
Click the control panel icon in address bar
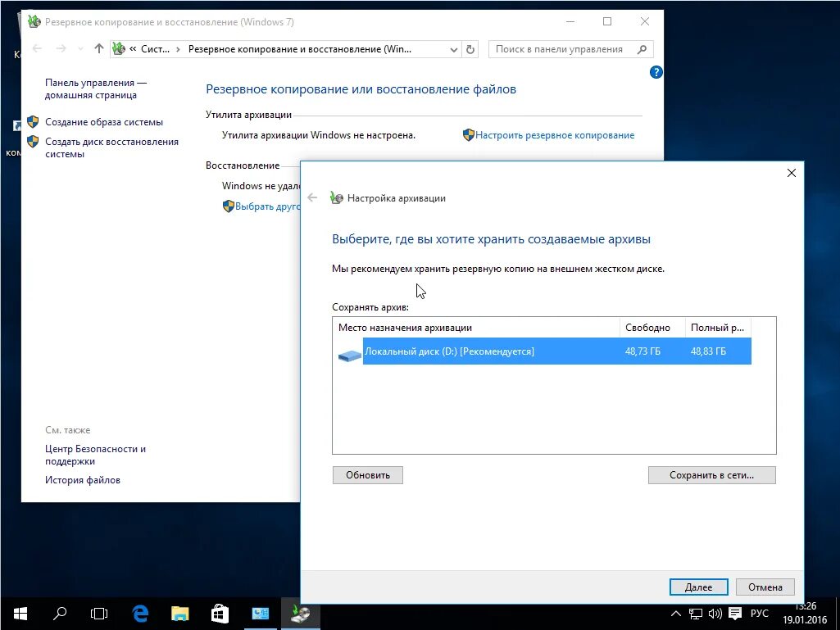(x=118, y=49)
